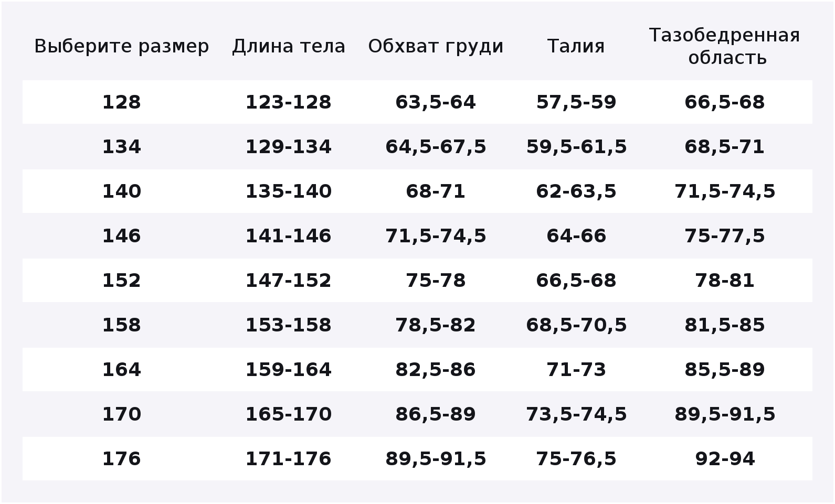Click hip value 92-94
The image size is (835, 504).
click(725, 458)
